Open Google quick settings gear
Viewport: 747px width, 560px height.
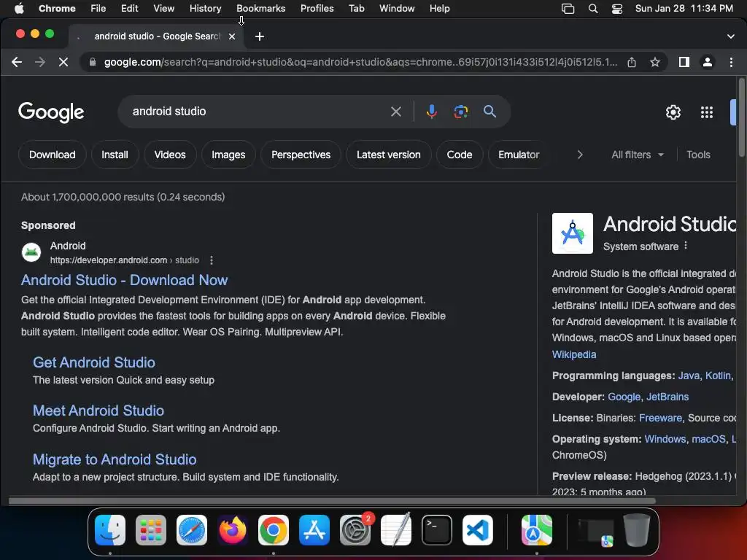tap(673, 112)
